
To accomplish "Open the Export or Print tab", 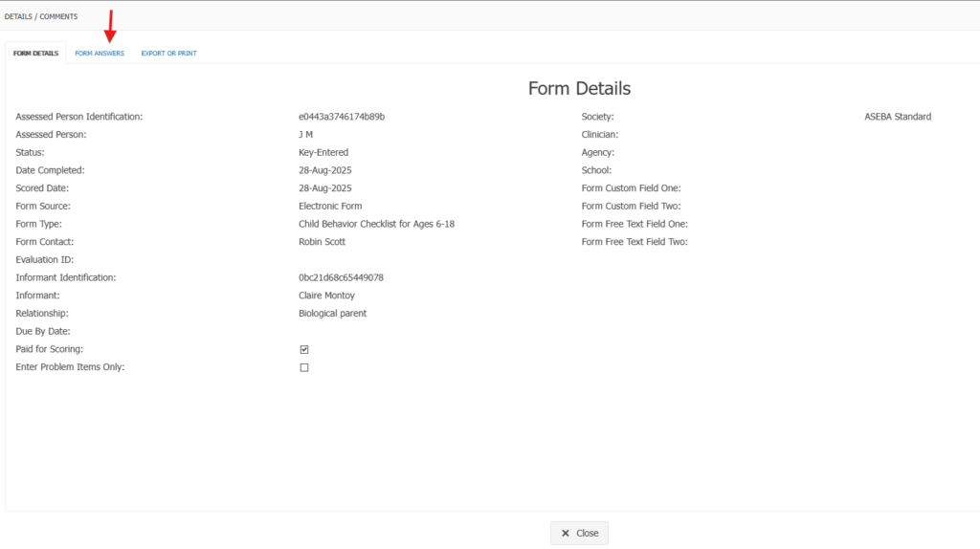I will click(168, 54).
